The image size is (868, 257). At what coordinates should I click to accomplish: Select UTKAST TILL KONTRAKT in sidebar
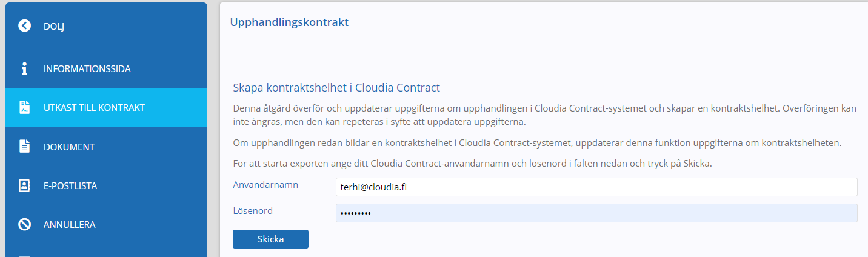point(106,108)
